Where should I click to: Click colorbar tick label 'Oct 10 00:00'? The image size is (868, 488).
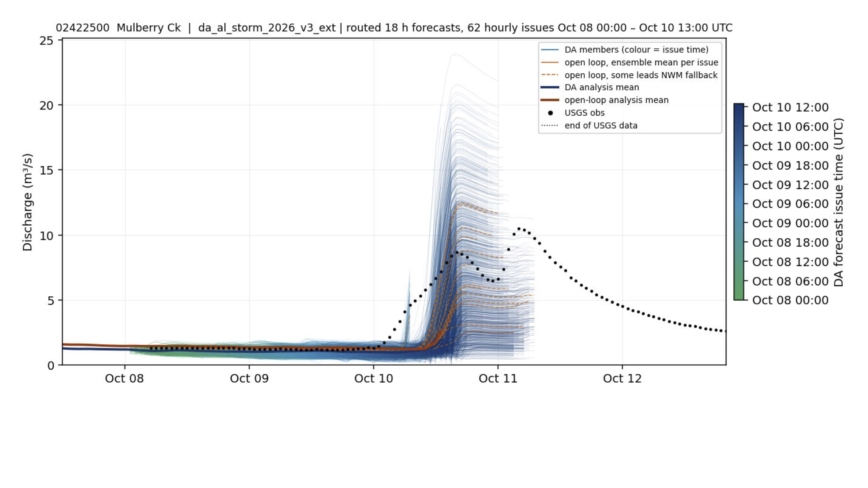coord(790,146)
